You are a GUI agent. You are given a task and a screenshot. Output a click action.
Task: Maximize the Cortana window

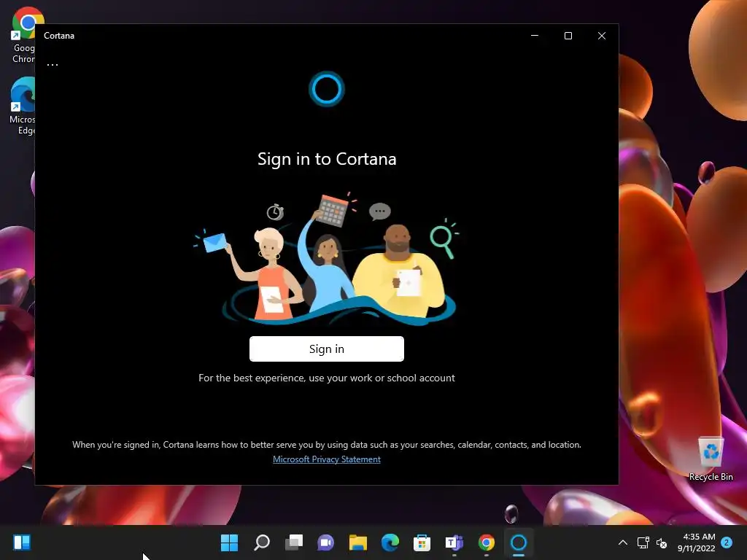568,36
